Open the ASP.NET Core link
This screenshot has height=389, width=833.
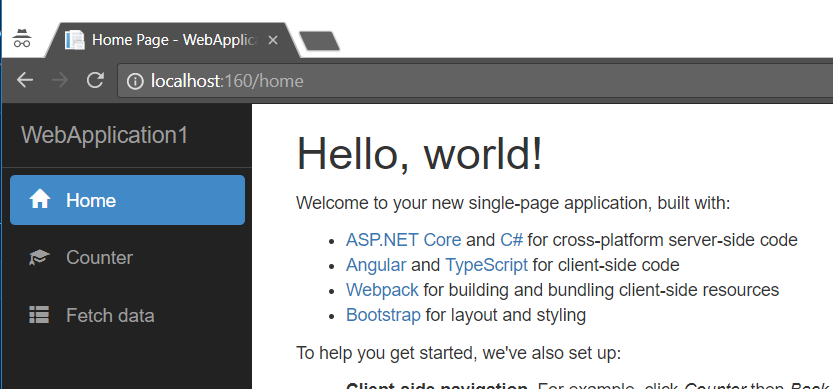pos(404,240)
